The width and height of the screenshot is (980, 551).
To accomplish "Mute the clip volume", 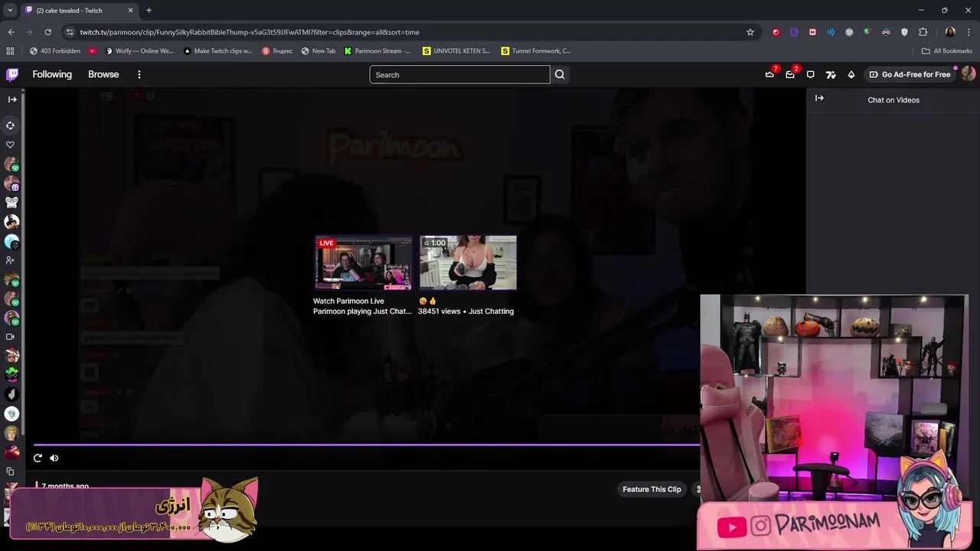I will [54, 458].
